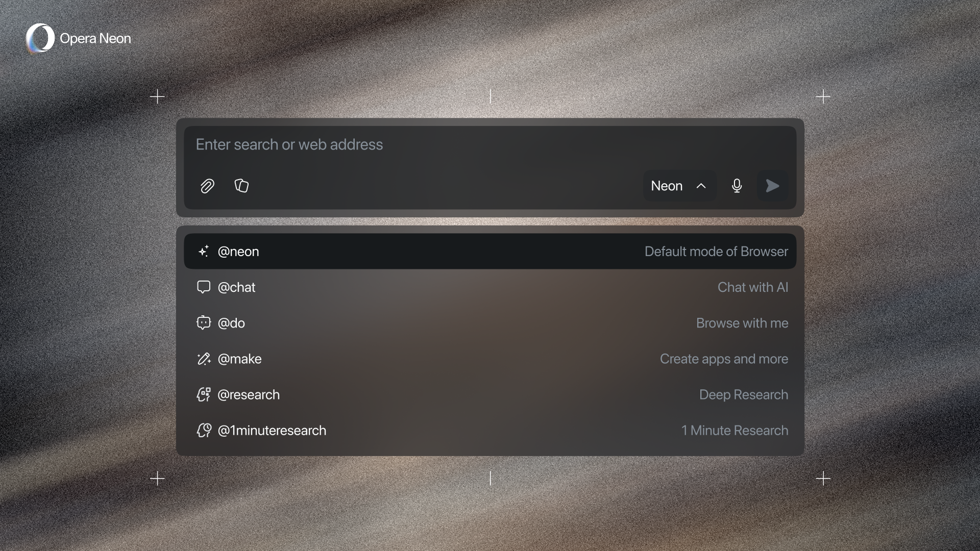Open the Neon mode dropdown

pos(667,186)
